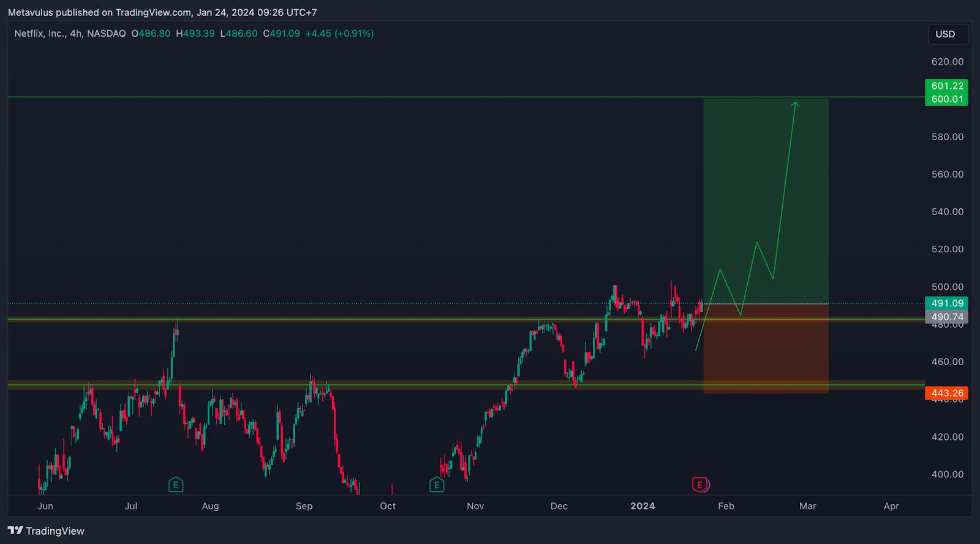The width and height of the screenshot is (980, 544).
Task: Click the 540.00 price axis label
Action: 948,212
